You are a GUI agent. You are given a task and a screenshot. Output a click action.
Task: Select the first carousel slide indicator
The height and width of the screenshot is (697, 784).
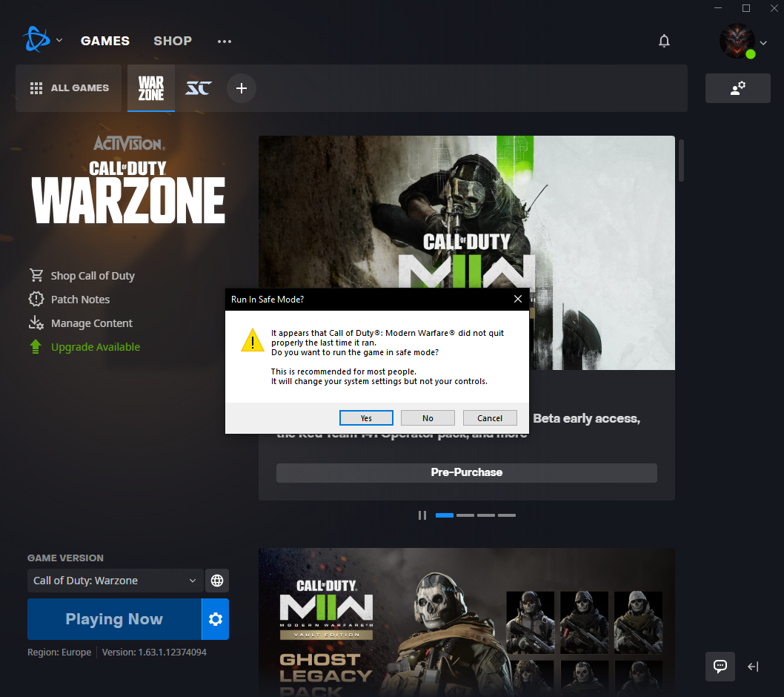click(x=445, y=515)
